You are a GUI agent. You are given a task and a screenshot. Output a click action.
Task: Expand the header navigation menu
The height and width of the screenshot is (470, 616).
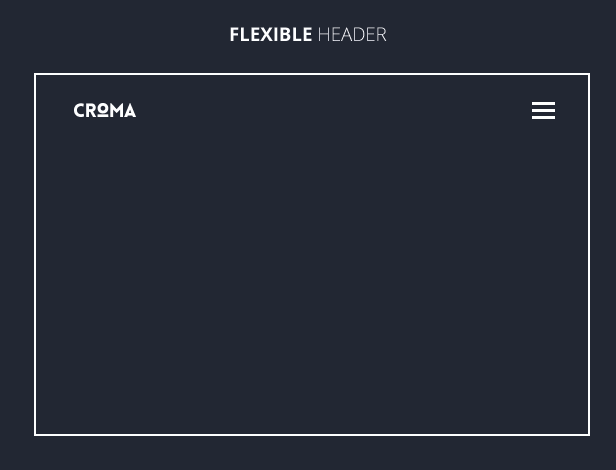(x=543, y=110)
